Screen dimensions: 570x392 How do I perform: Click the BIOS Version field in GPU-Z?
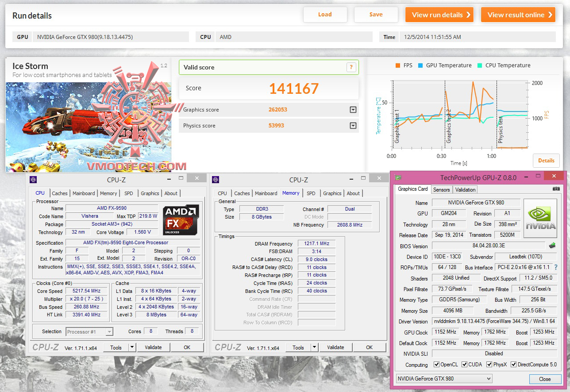click(489, 246)
